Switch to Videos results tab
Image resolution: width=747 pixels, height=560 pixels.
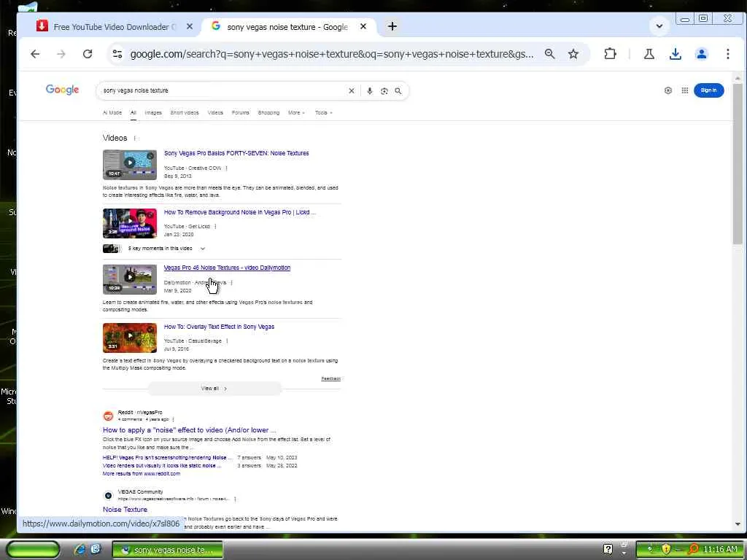coord(215,113)
